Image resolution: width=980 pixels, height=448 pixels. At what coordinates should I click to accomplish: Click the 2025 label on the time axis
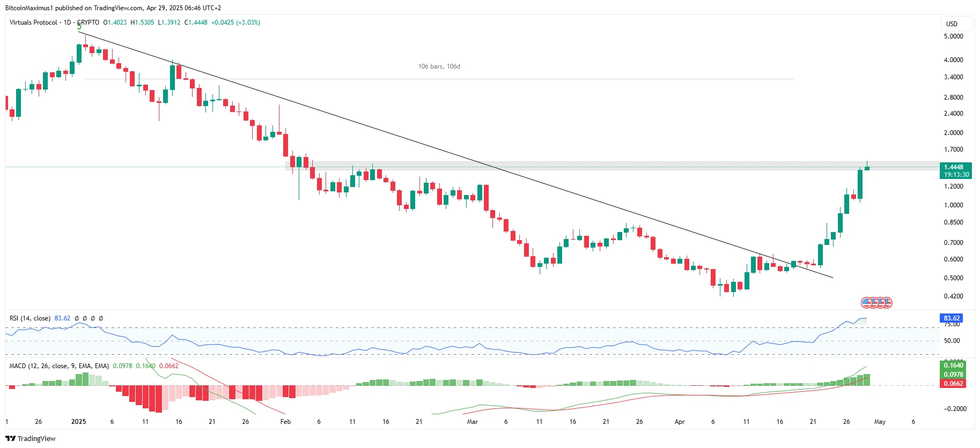(78, 422)
